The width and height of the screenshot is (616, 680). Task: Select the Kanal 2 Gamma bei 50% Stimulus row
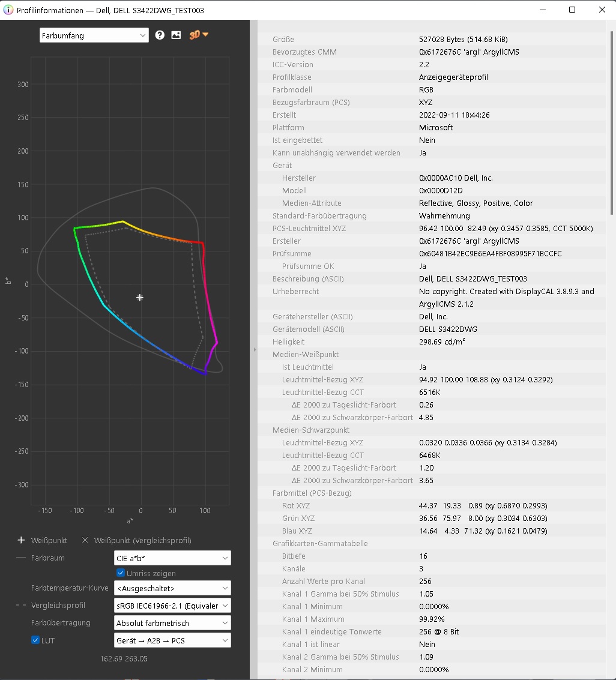pos(431,657)
